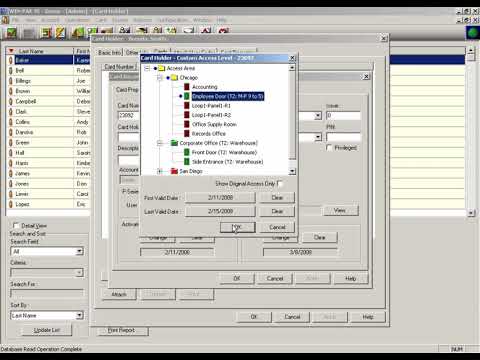This screenshot has height=360, width=480.
Task: Click down arrow of card holder list scrollbar
Action: click(471, 212)
